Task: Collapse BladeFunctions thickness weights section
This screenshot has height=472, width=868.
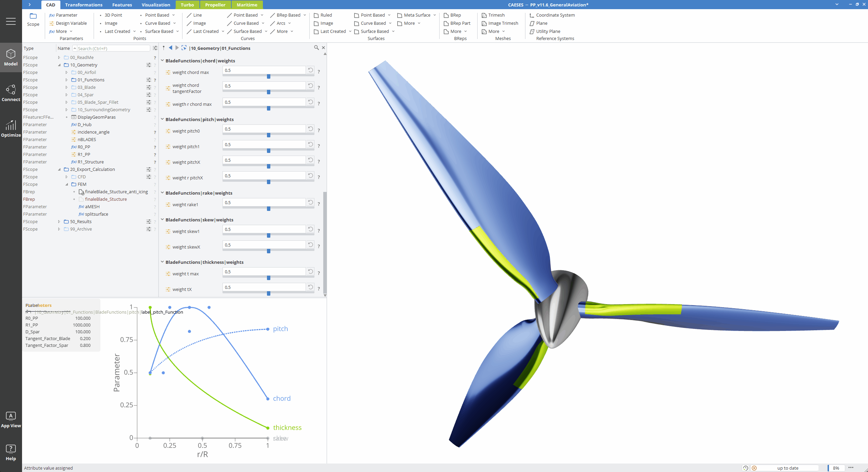Action: 162,262
